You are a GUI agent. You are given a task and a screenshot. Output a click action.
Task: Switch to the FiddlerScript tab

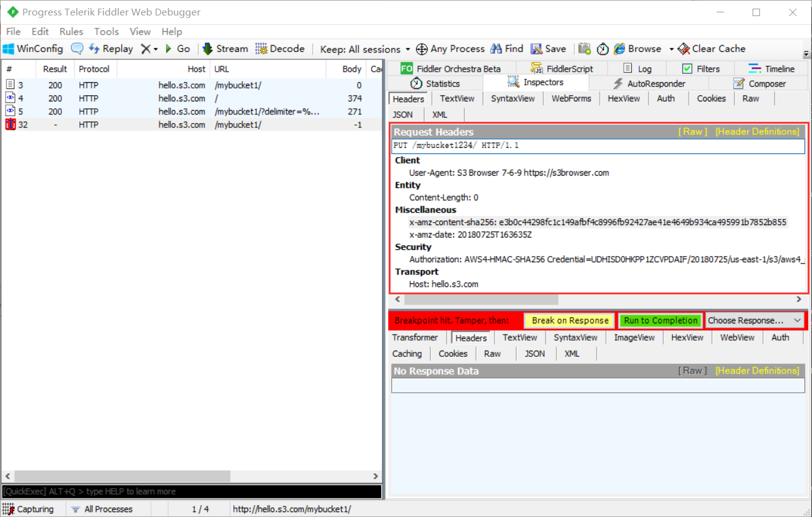coord(561,69)
